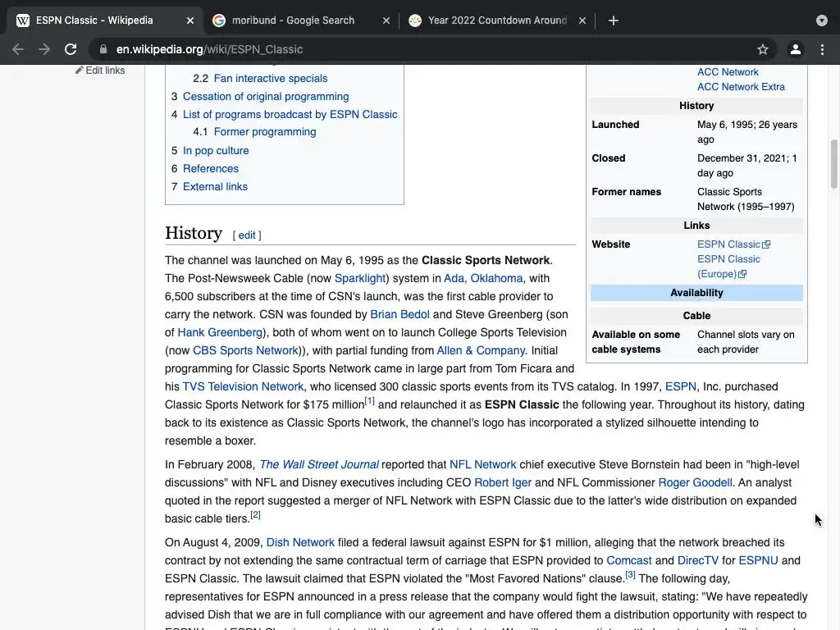Open the DirecTV link
Screen dimensions: 840x630
pos(697,560)
